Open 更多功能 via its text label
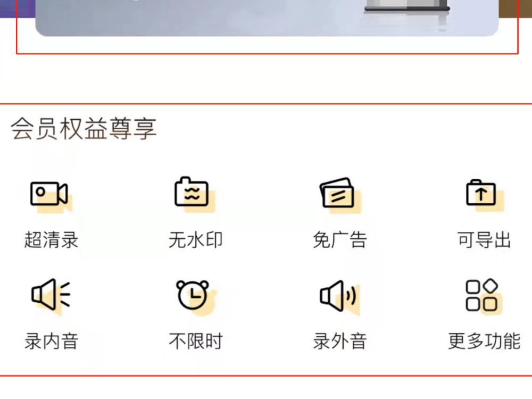The image size is (532, 399). 484,341
